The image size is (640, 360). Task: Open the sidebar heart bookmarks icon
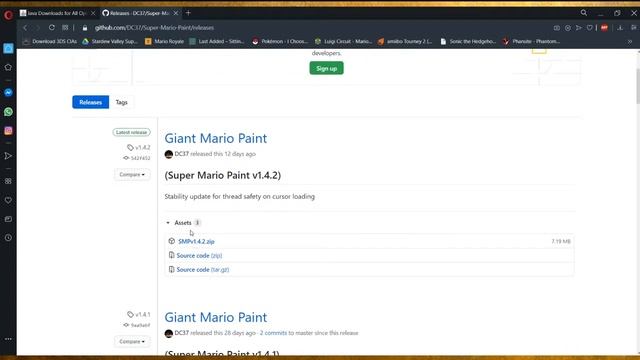coord(8,200)
